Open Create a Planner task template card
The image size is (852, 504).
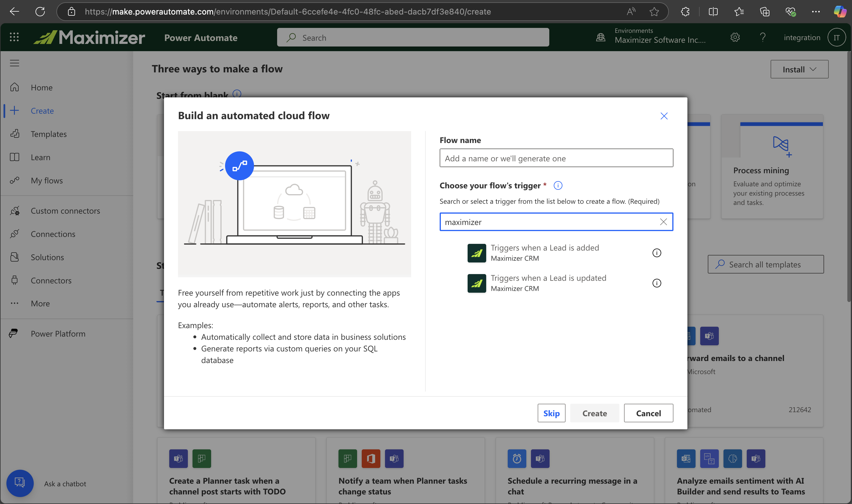coord(236,470)
